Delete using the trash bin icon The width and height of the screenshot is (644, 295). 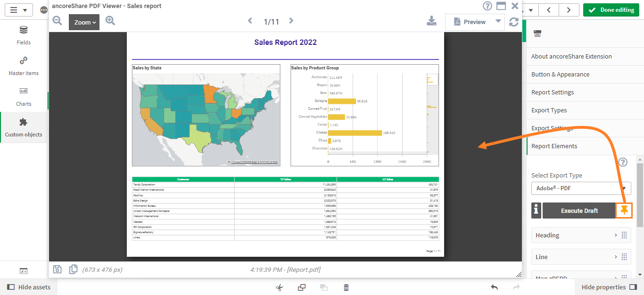tap(346, 287)
